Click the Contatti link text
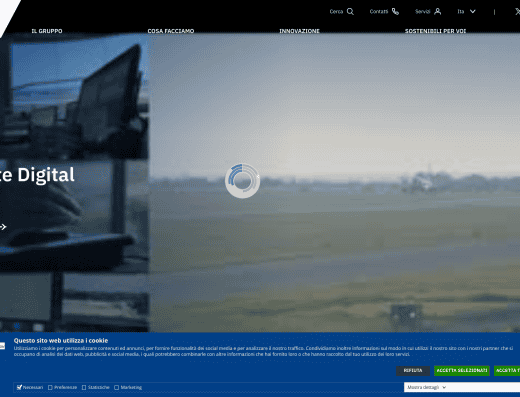 (x=379, y=12)
